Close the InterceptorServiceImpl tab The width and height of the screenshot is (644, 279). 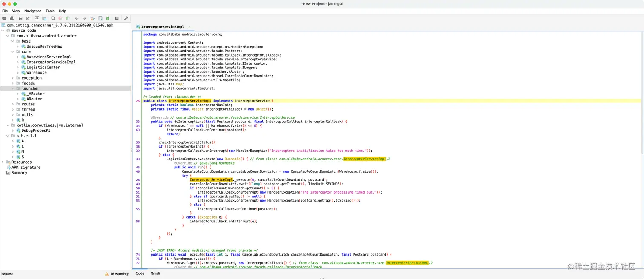click(189, 27)
